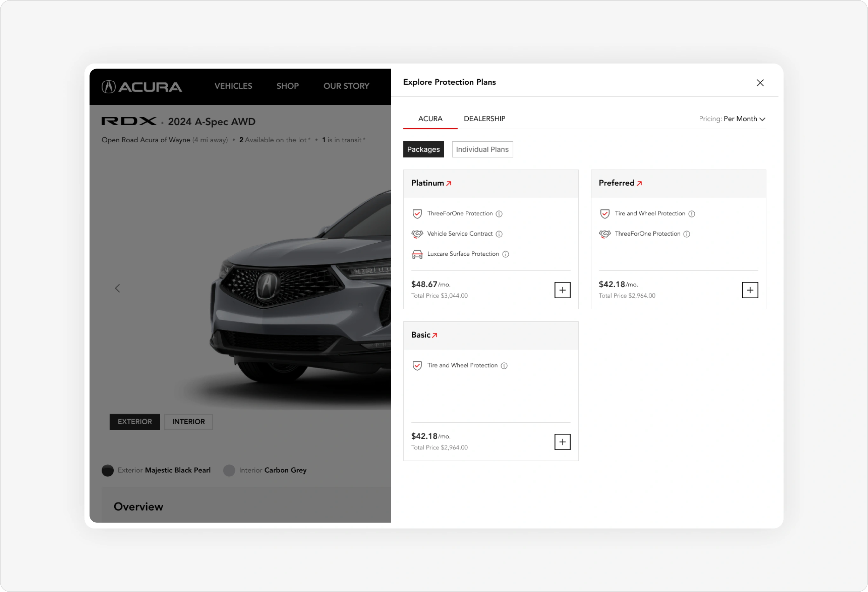Click the RDX model logo
Viewport: 868px width, 592px height.
click(x=129, y=121)
